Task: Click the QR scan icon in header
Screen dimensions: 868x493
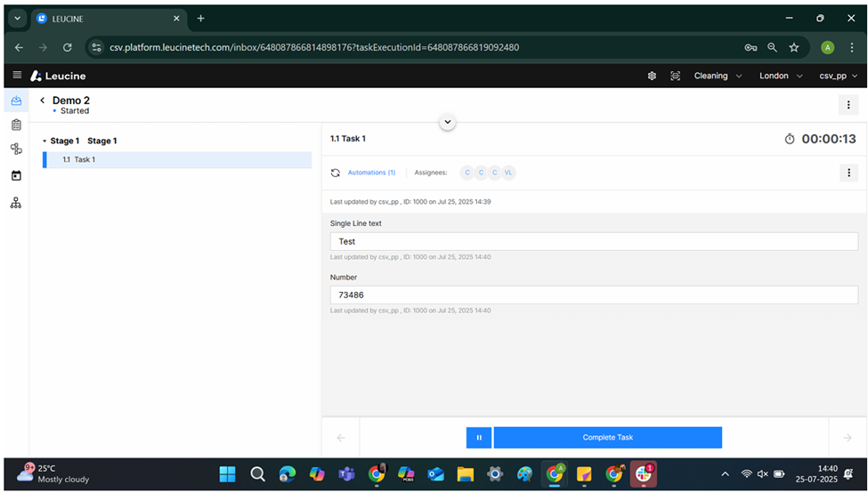Action: [675, 76]
